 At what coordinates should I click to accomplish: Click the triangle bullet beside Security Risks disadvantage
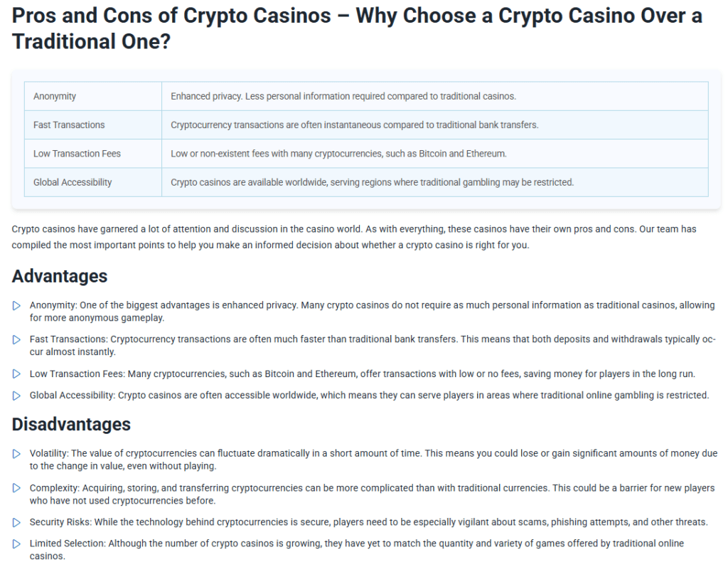click(16, 522)
